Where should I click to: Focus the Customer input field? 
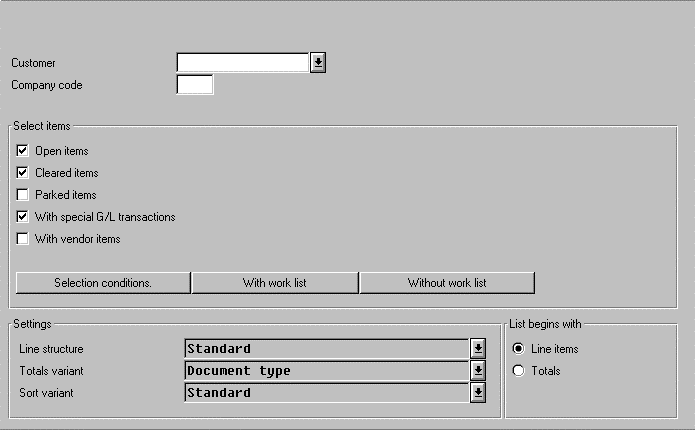(x=243, y=63)
